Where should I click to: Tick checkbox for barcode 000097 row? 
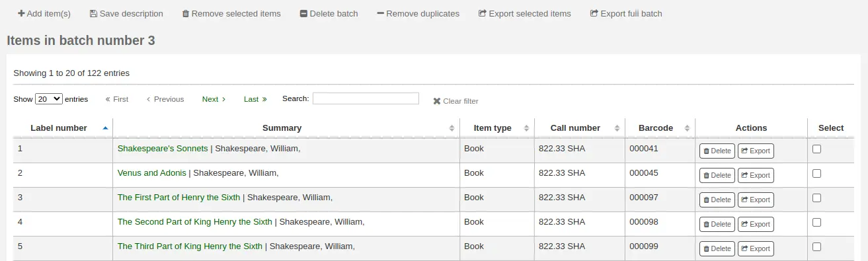pyautogui.click(x=816, y=198)
